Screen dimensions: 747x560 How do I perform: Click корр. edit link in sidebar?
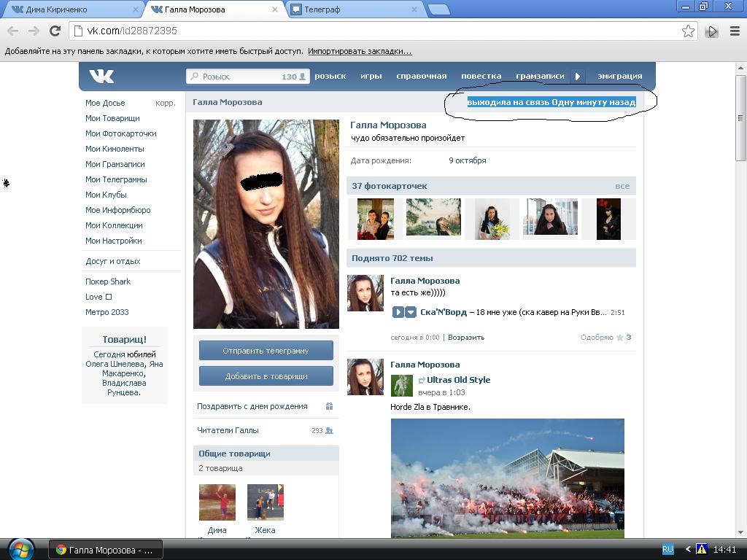coord(166,103)
